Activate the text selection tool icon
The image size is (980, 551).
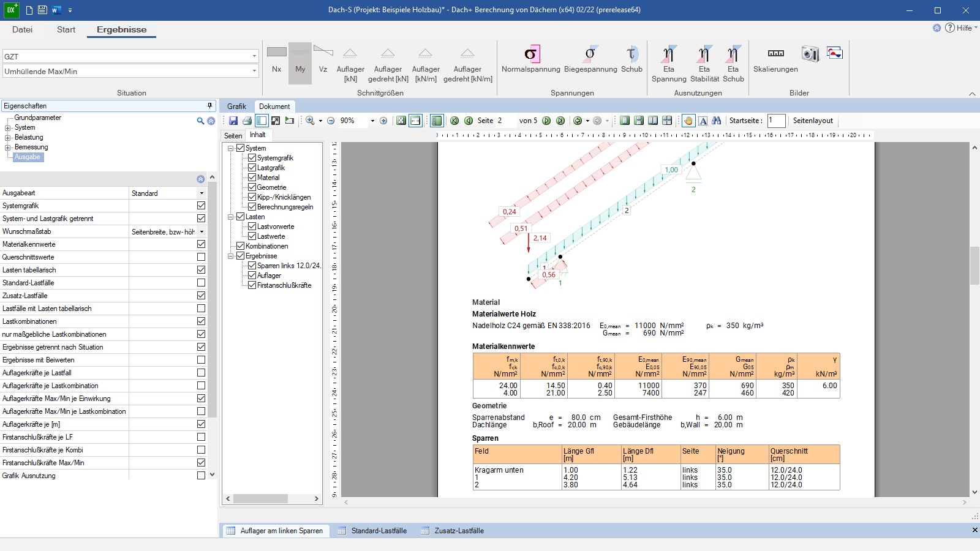pos(703,121)
